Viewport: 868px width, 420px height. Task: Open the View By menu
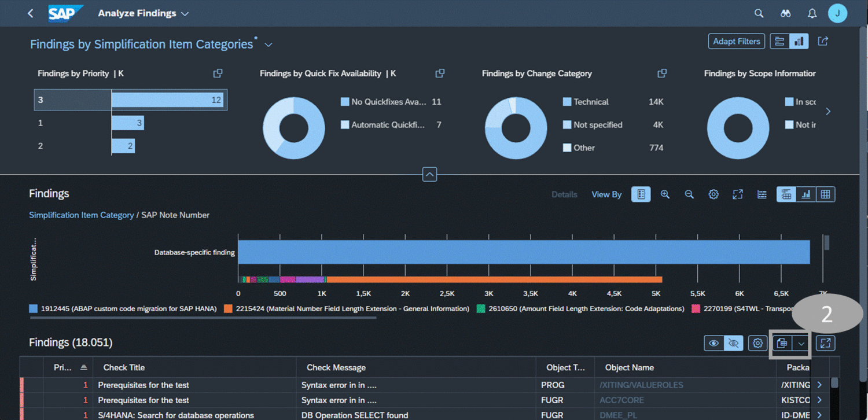point(606,194)
